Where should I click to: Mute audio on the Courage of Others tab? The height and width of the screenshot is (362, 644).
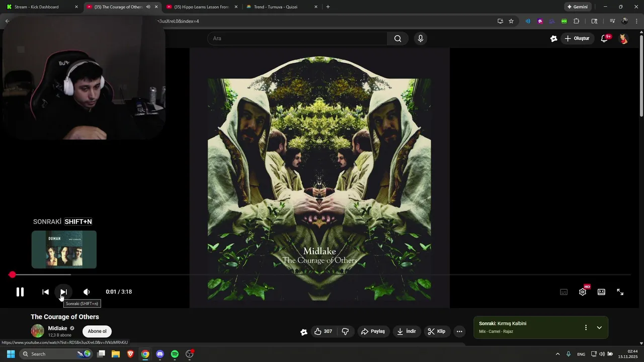click(148, 7)
